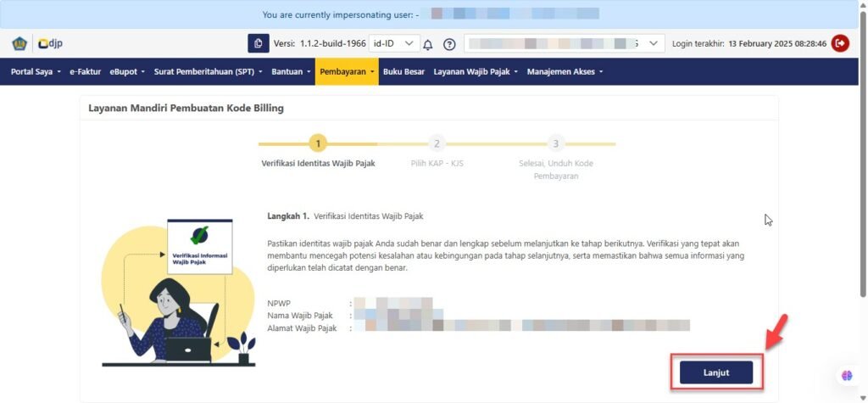Click the Lanjut button
868x403 pixels.
coord(715,372)
